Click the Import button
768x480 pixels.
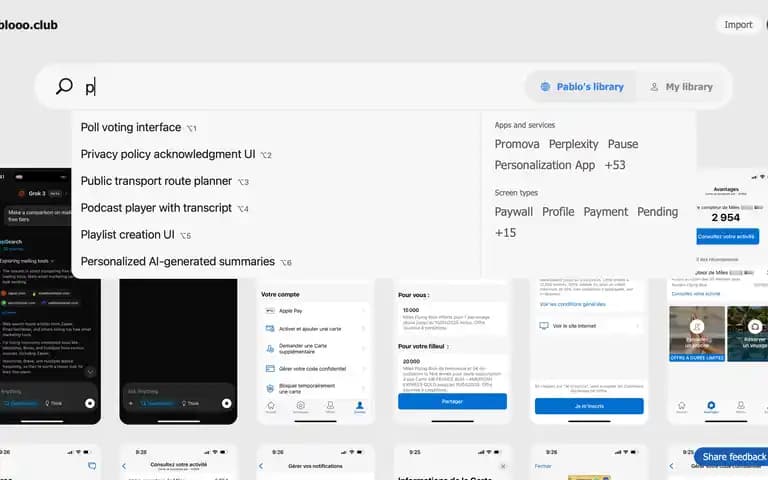pyautogui.click(x=738, y=24)
